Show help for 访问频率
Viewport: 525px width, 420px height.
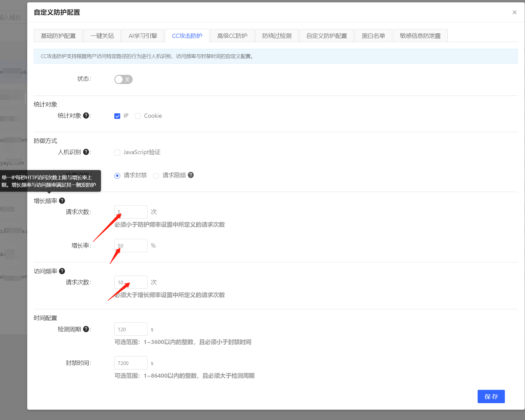[x=62, y=271]
